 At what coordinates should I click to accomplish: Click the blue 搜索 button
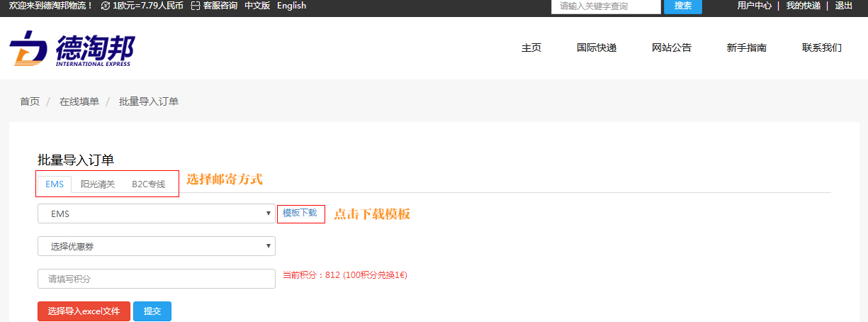(683, 6)
